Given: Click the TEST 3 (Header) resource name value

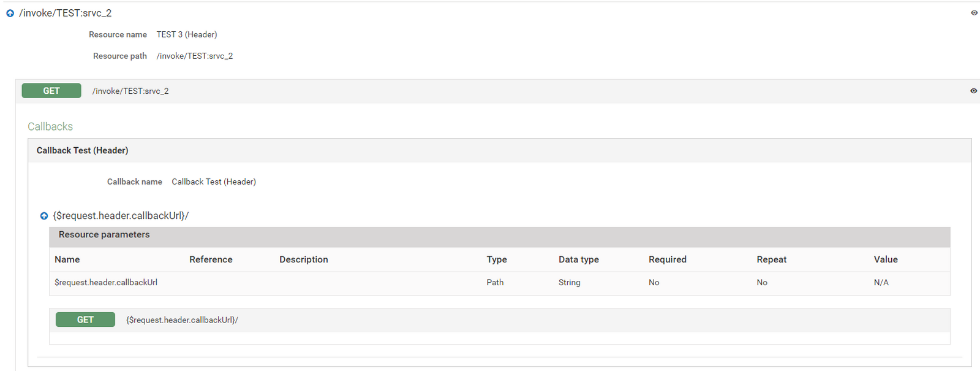Looking at the screenshot, I should [x=186, y=34].
